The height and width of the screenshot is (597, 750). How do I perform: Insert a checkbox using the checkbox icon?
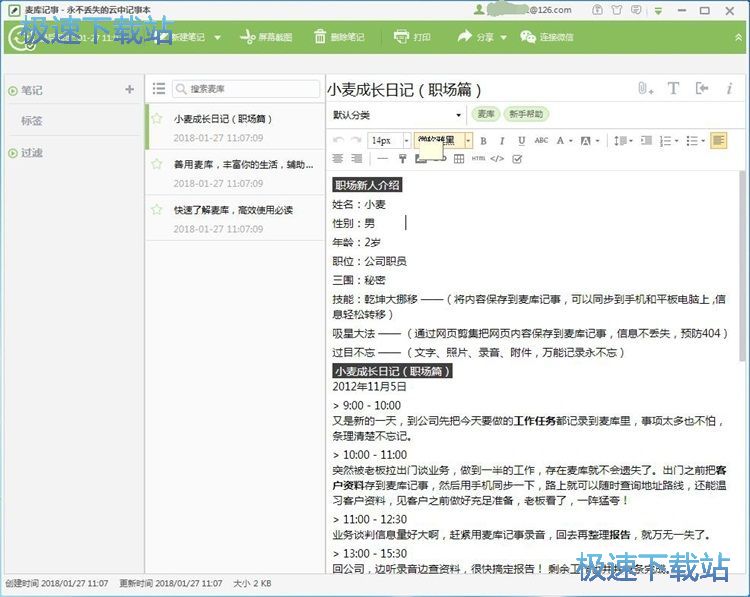[x=517, y=158]
